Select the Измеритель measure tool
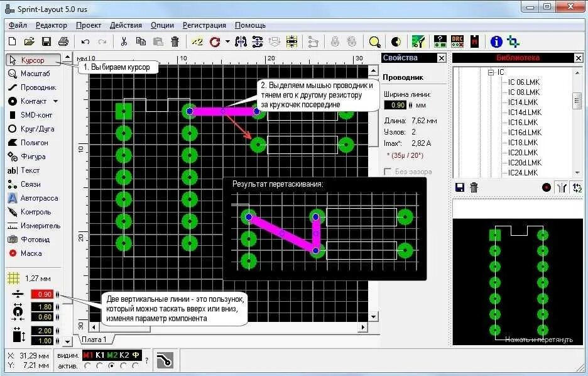The image size is (588, 376). [34, 226]
